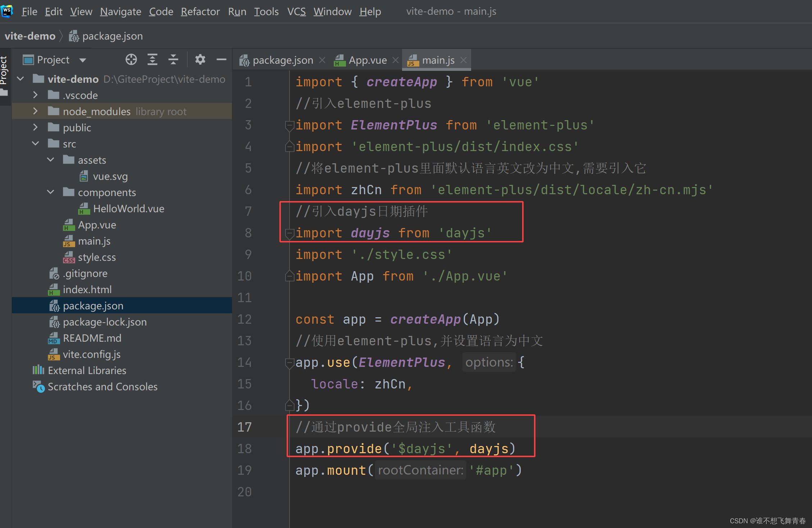Click the vue.svg file icon
Screen dimensions: 812x528
coord(84,176)
